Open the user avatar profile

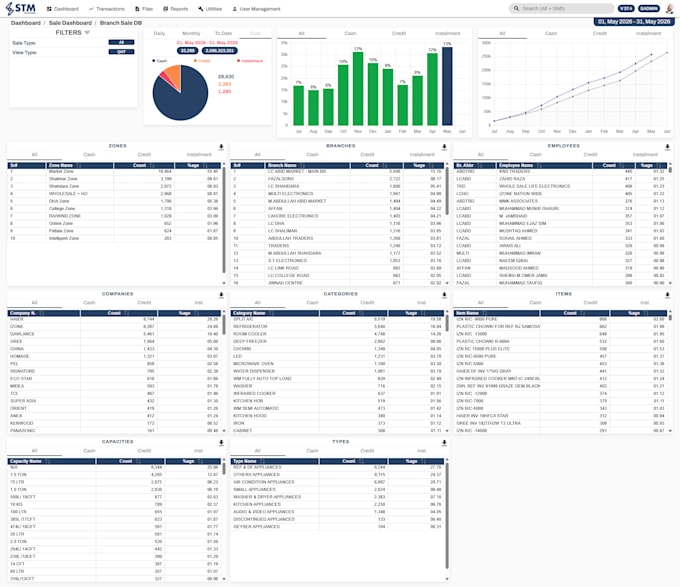pos(670,8)
